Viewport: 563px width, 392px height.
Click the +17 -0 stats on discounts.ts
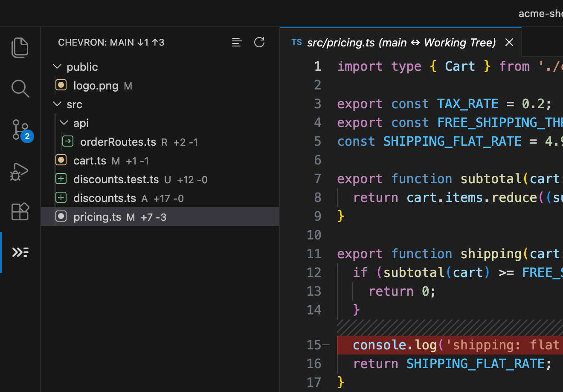(168, 199)
